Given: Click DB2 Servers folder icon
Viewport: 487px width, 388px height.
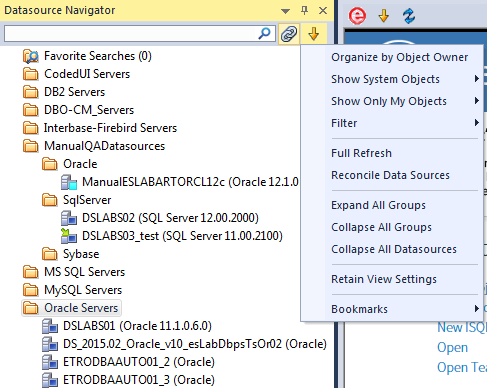Looking at the screenshot, I should 31,92.
